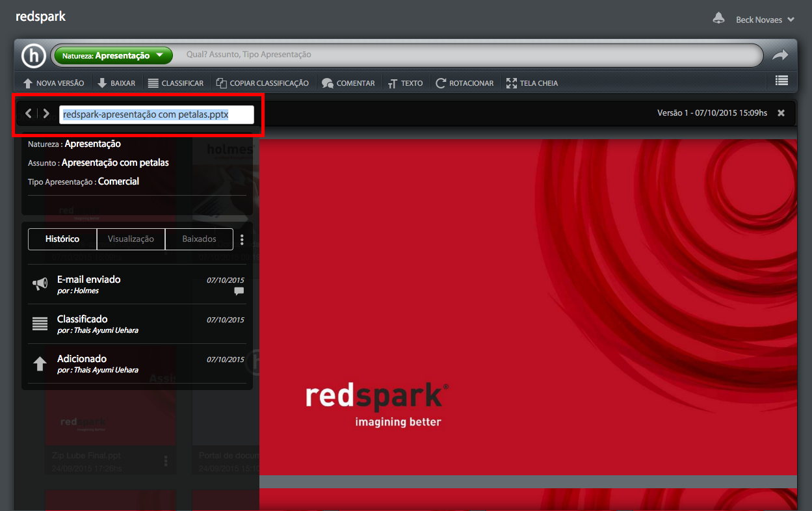
Task: Select the 'Zip Lube Final.ppt' file name
Action: pos(86,456)
